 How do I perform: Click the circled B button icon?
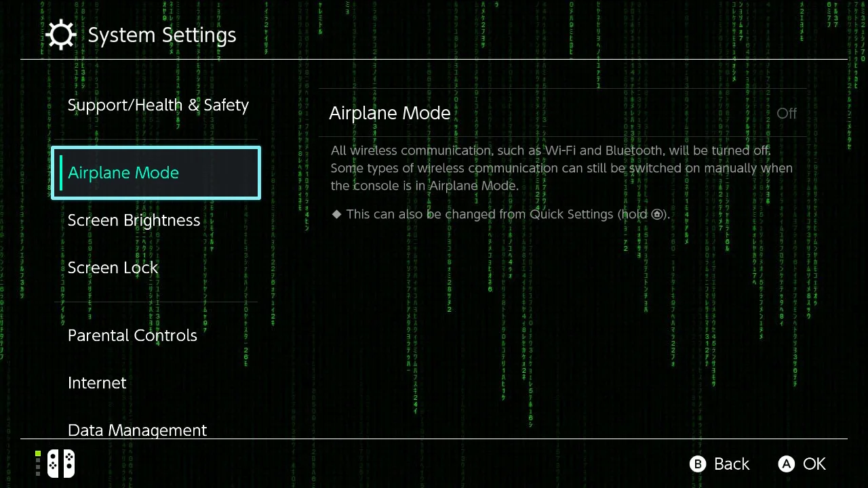coord(698,464)
